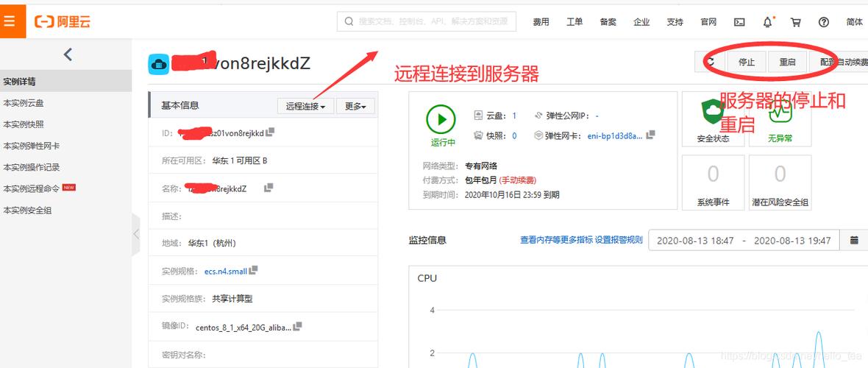Open the 潜在风险安全组 count card
The width and height of the screenshot is (868, 368).
(780, 183)
